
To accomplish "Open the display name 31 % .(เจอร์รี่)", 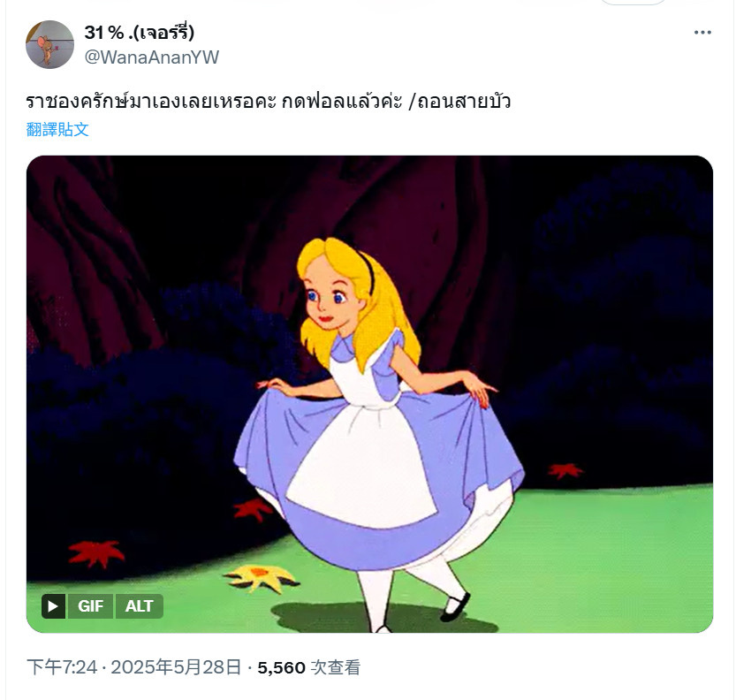I will 139,33.
